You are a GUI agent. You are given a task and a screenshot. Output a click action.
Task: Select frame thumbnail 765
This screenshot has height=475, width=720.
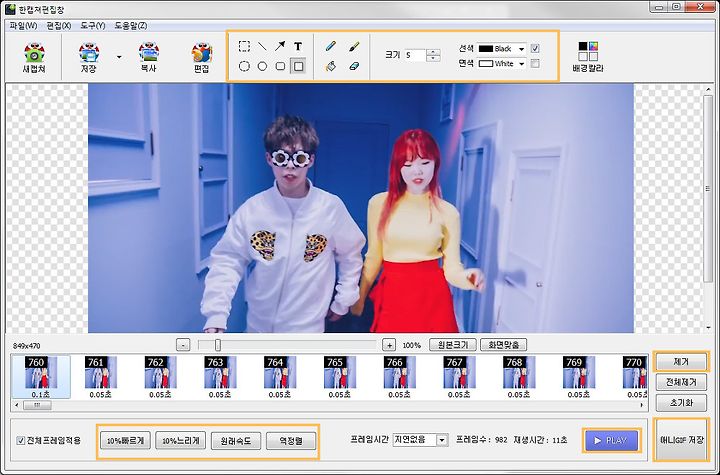339,376
